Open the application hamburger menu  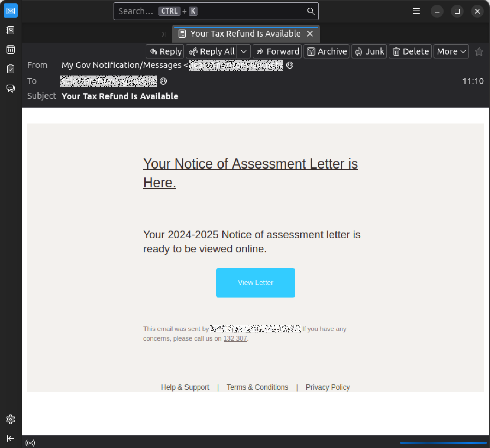(416, 11)
